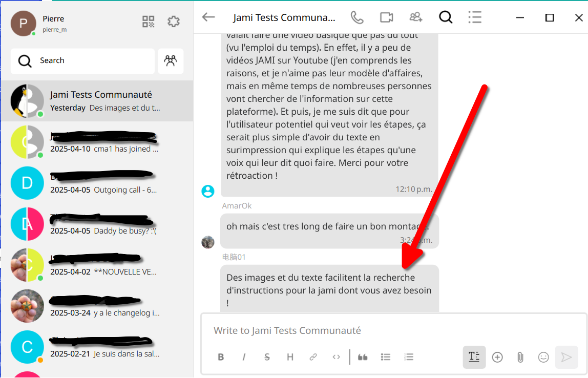Minimize the Jami window
The height and width of the screenshot is (378, 588).
(x=520, y=17)
